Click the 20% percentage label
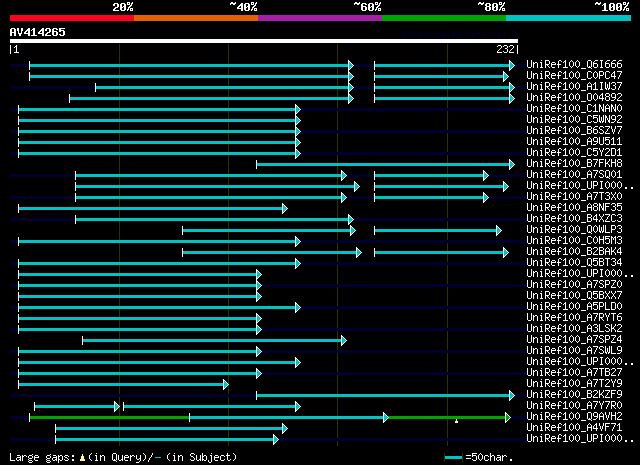Viewport: 640px width, 465px height. click(123, 7)
